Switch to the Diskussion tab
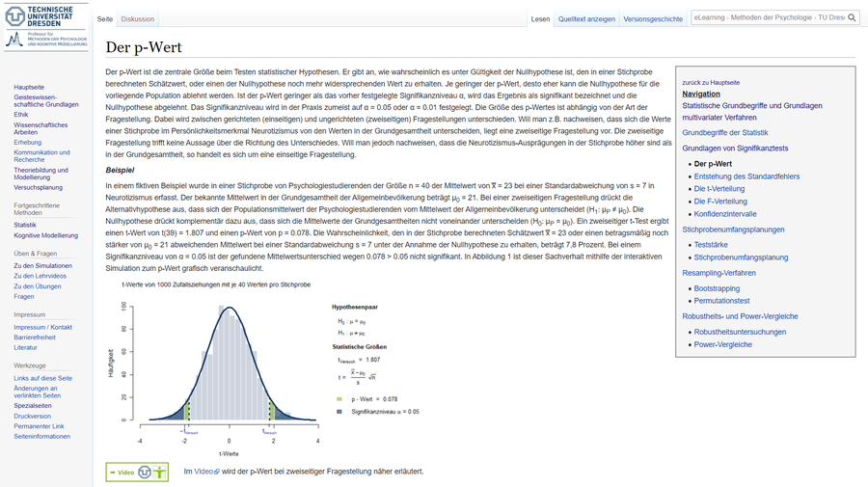The width and height of the screenshot is (868, 487). [x=138, y=19]
